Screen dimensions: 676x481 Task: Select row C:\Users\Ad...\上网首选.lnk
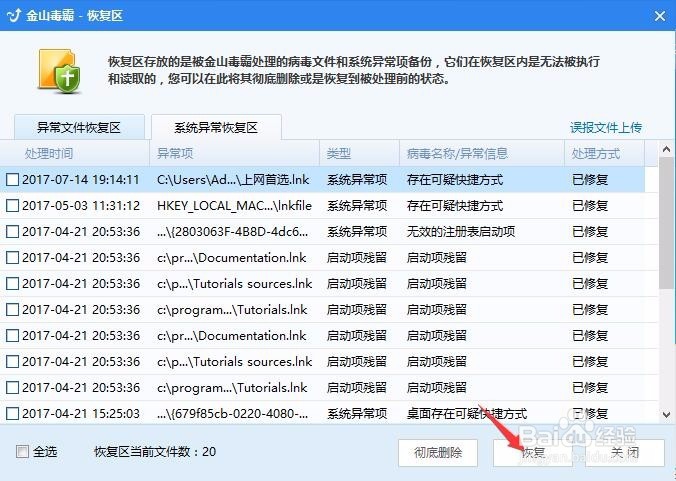[x=322, y=180]
